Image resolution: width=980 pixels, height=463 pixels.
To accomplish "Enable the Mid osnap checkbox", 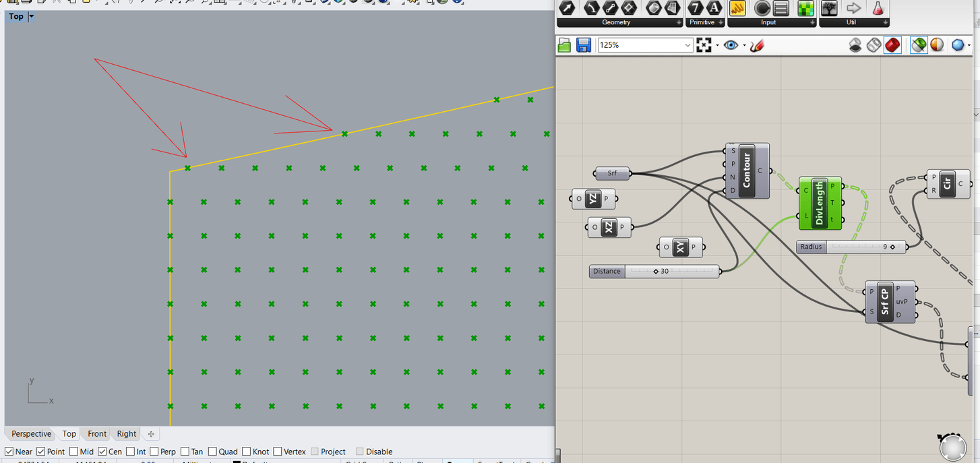I will [x=73, y=452].
